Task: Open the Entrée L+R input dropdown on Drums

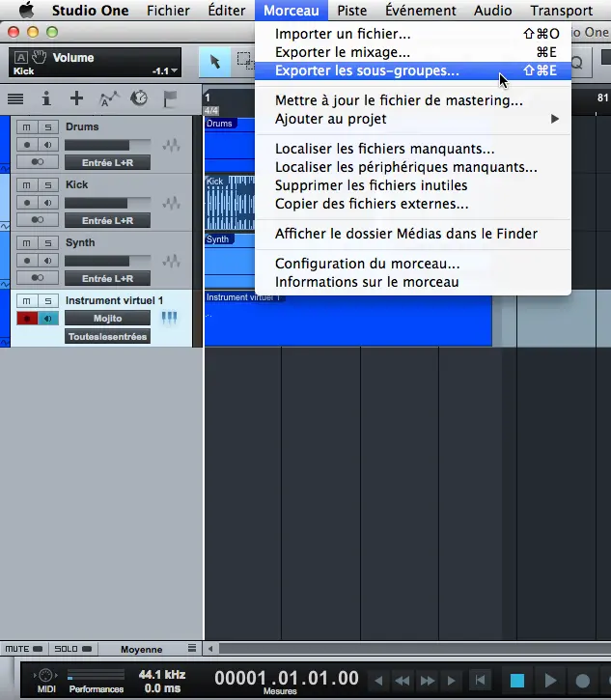Action: click(107, 163)
